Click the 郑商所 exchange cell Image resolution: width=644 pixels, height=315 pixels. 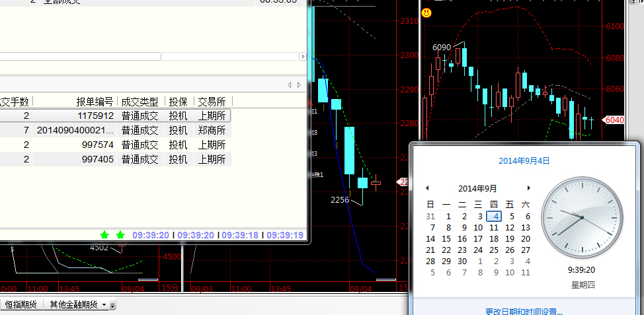click(212, 131)
